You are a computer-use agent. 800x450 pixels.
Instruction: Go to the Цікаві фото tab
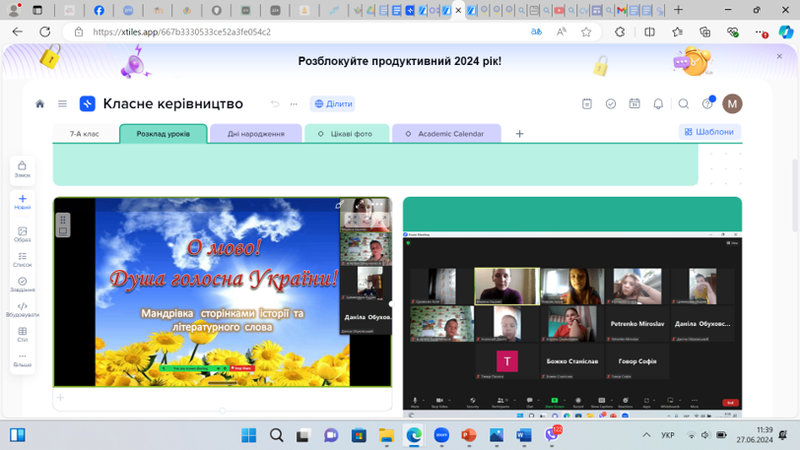[x=347, y=134]
